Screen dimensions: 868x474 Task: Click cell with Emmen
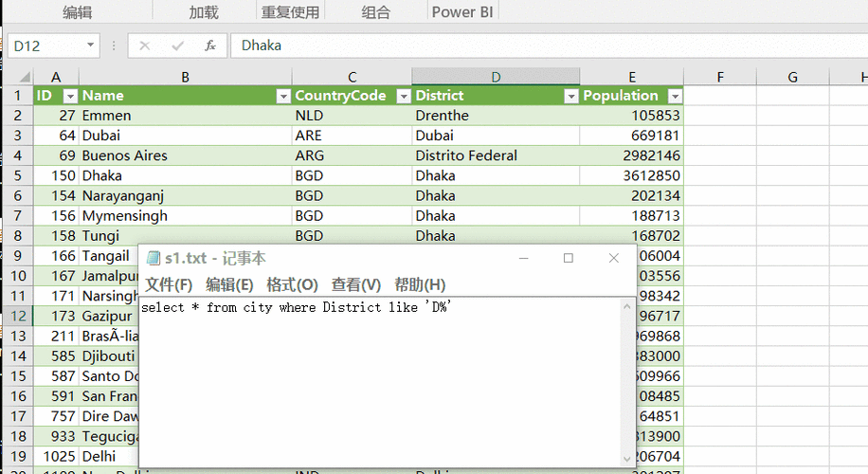(186, 115)
